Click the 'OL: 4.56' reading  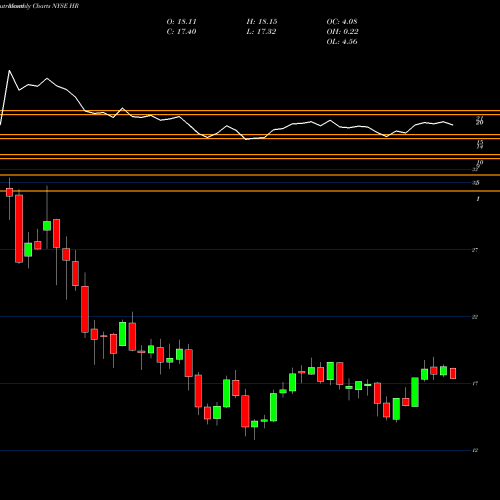[x=342, y=42]
